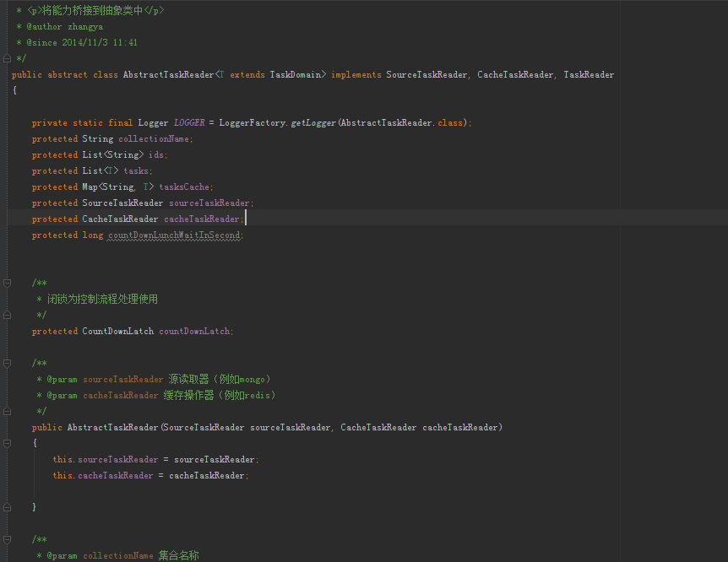Image resolution: width=728 pixels, height=562 pixels.
Task: Click TaskDomain in the generic bound
Action: [x=296, y=75]
